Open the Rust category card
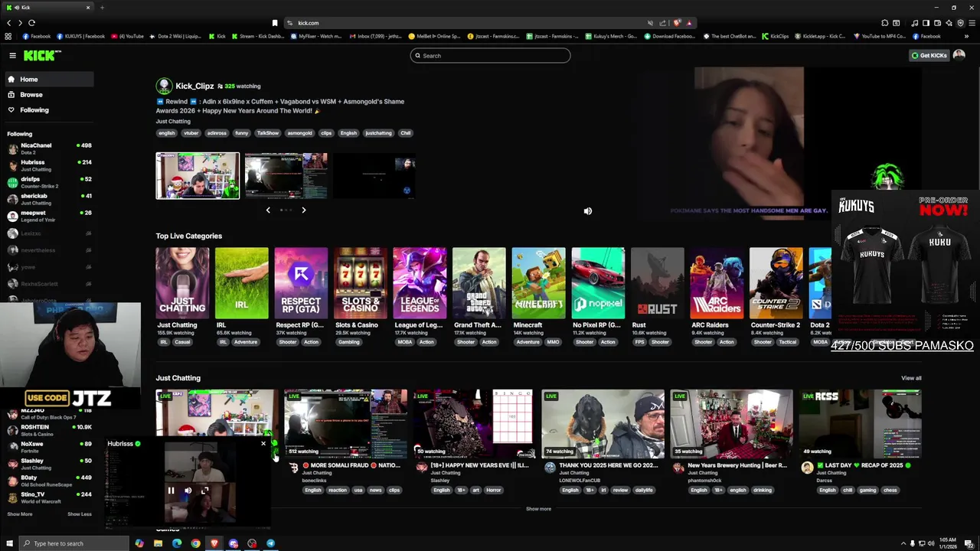980x551 pixels. click(657, 282)
